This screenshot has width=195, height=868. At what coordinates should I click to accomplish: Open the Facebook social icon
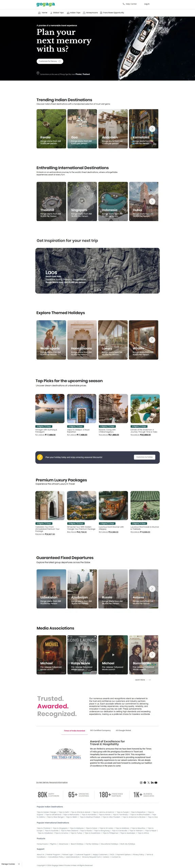click(x=145, y=783)
